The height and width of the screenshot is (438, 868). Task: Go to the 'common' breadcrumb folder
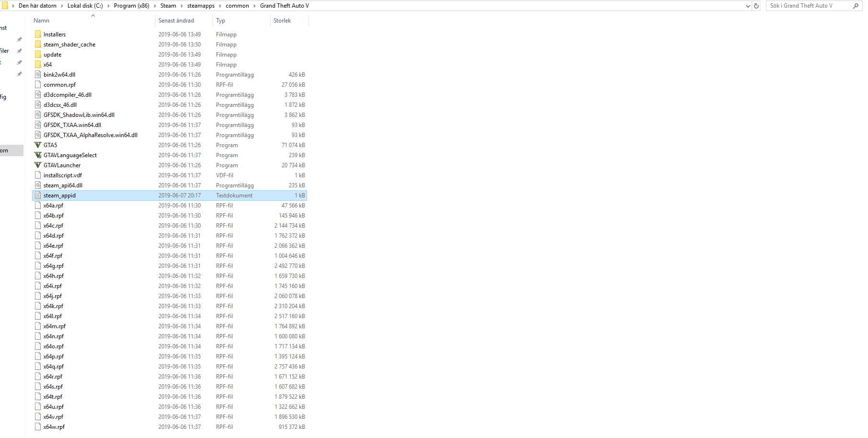(237, 6)
